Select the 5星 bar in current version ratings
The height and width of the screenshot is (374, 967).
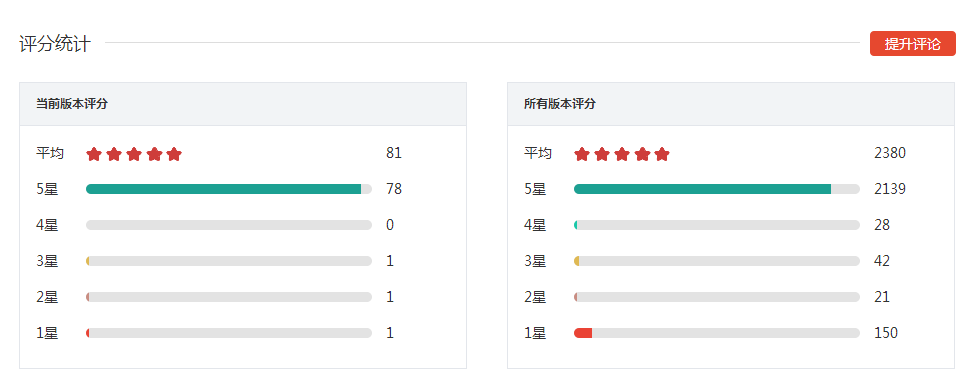pos(229,189)
